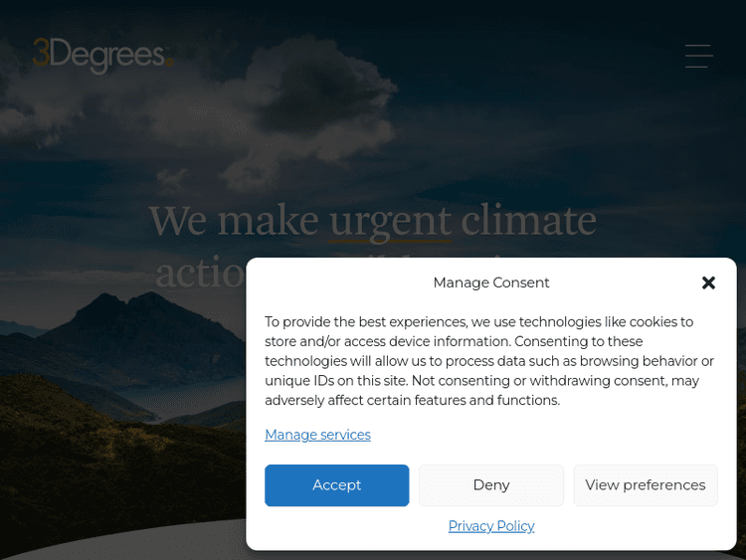Click the cookie consent description paragraph

point(489,361)
